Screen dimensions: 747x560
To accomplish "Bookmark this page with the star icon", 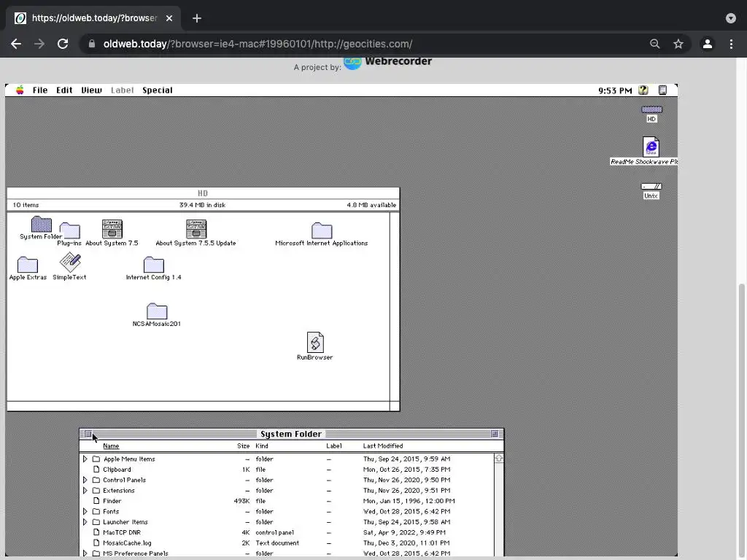I will tap(678, 44).
